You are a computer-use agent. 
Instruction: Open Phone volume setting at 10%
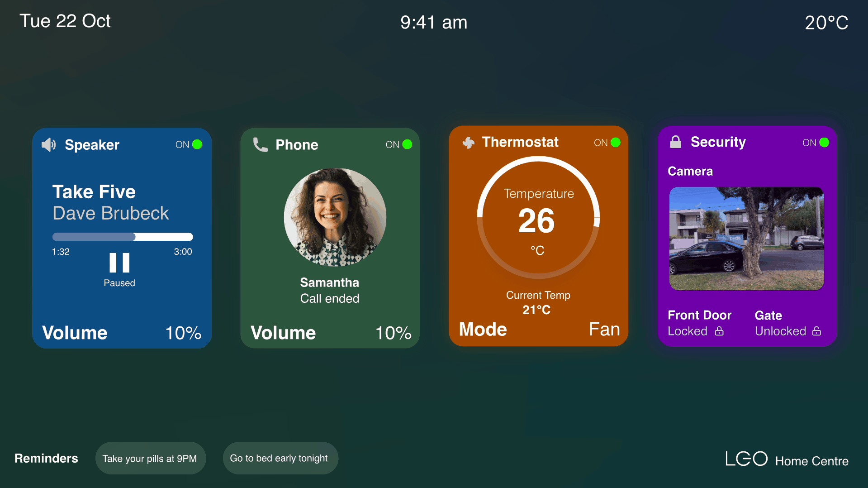tap(330, 333)
